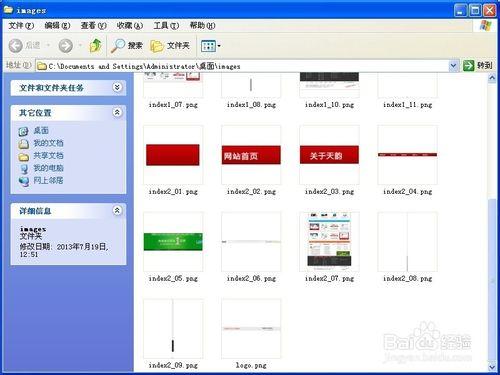Viewport: 500px width, 375px height.
Task: Open Shared Documents (共享文档) link
Action: [48, 156]
